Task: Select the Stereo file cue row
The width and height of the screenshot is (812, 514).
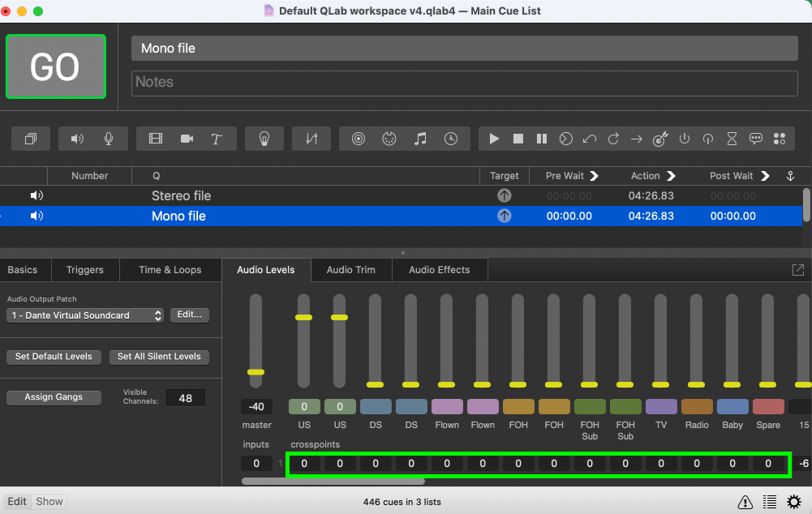Action: 402,195
